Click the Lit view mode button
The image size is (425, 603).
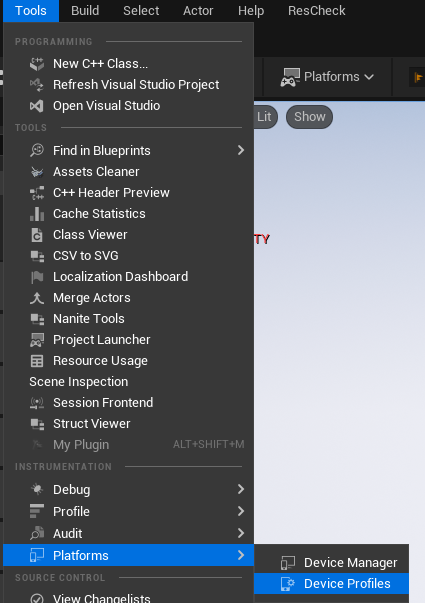tap(265, 117)
